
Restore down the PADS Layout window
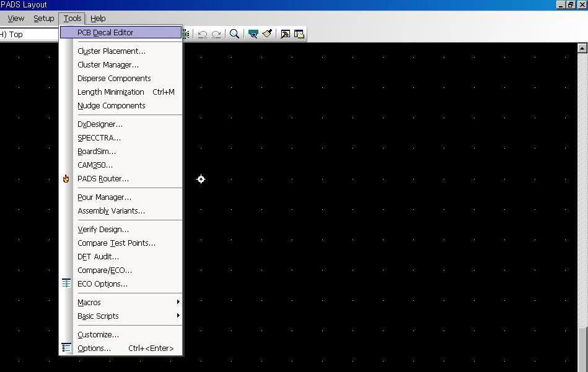pyautogui.click(x=571, y=4)
